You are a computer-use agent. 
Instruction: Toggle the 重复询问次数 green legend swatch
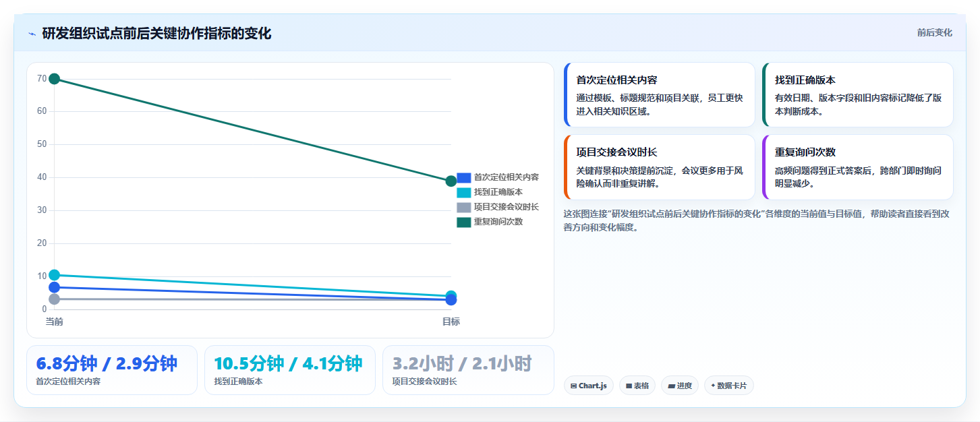[463, 222]
